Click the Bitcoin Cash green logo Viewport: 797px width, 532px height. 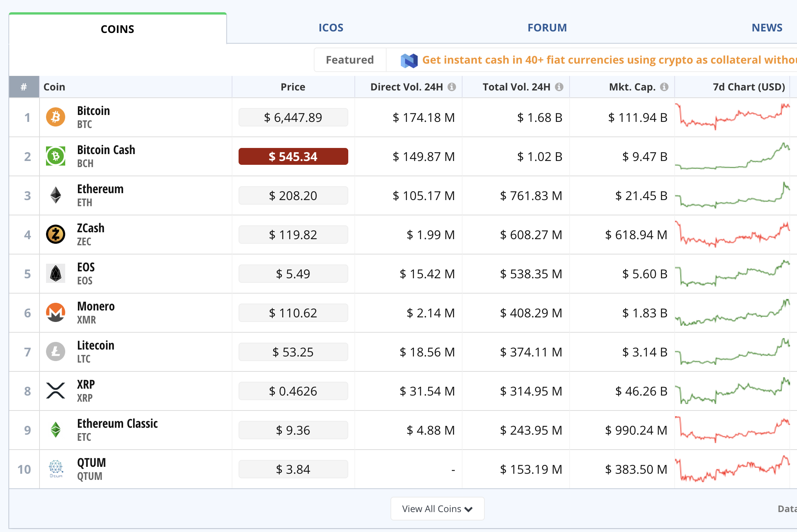56,156
